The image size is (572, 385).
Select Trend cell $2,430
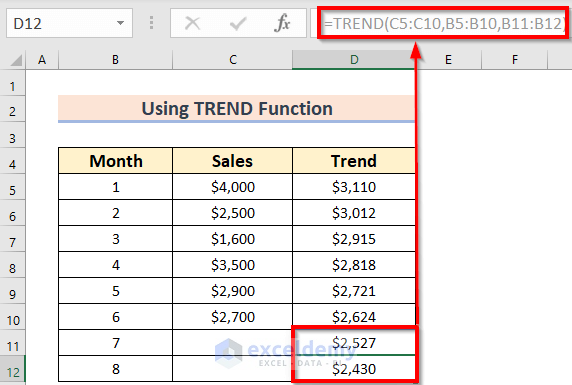point(354,369)
